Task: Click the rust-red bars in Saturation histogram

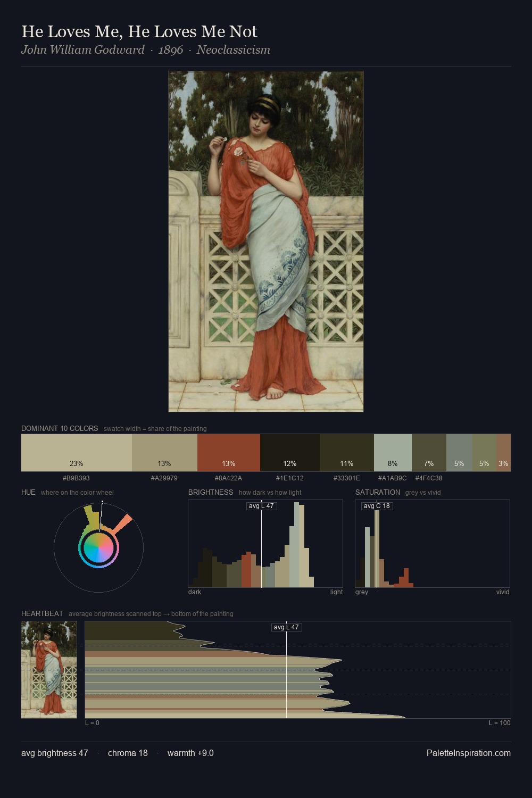Action: [404, 579]
